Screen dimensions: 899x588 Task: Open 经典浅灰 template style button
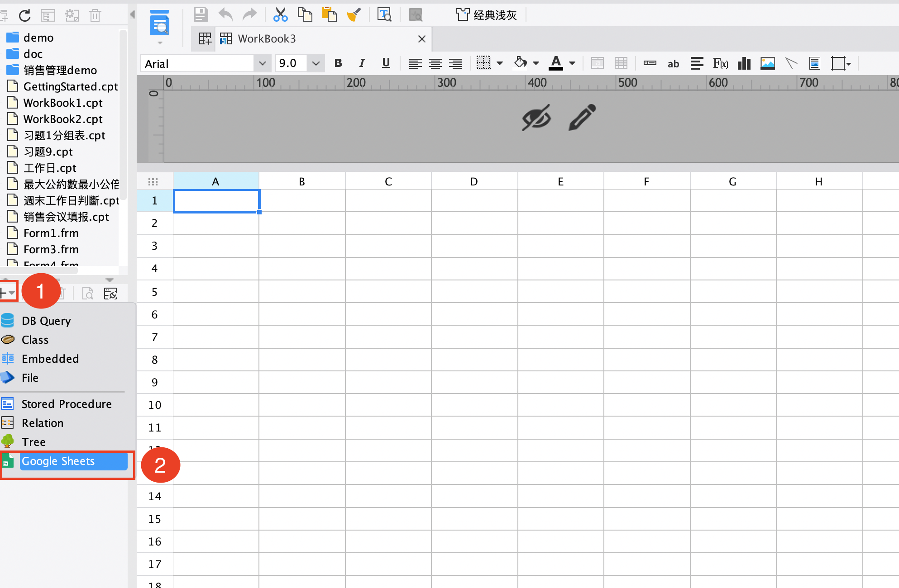point(487,14)
